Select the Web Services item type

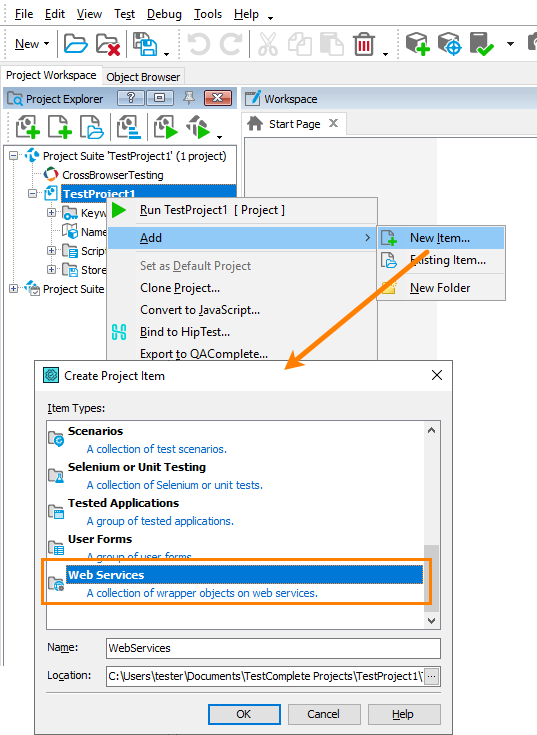point(236,583)
